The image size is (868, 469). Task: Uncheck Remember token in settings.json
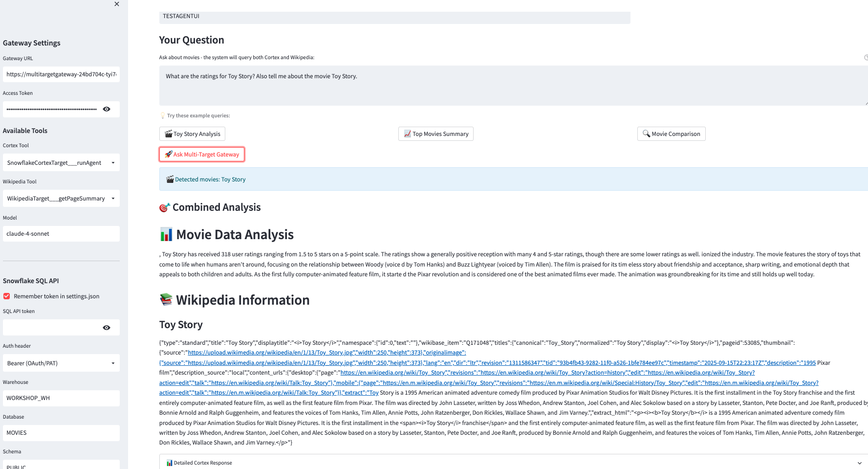[7, 296]
